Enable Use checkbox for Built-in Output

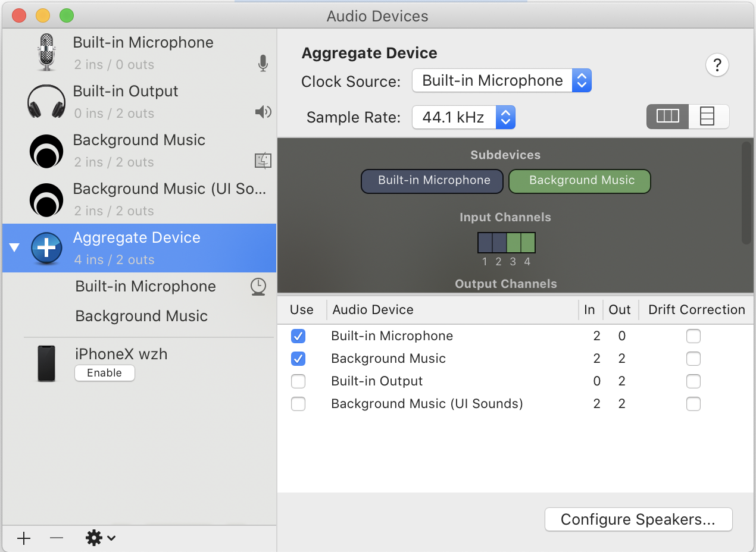pyautogui.click(x=298, y=381)
